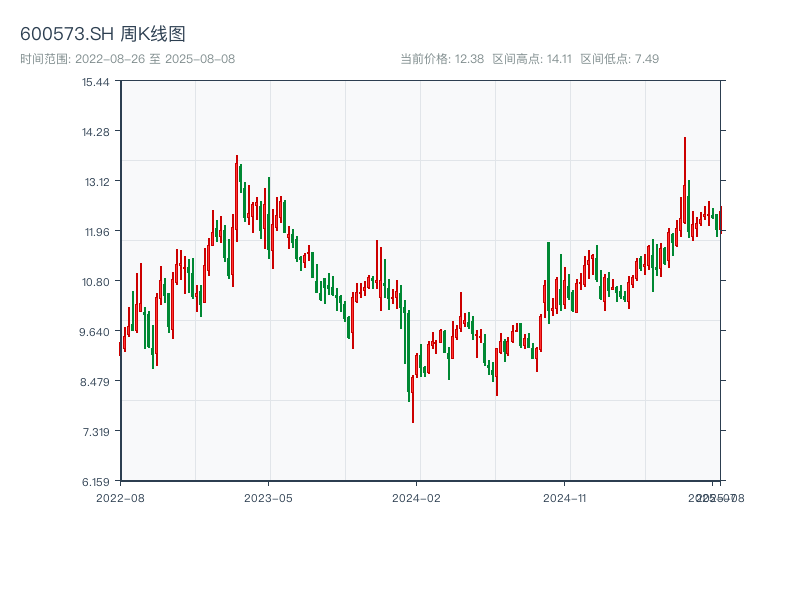Screen dimensions: 800x600
Task: Click the y-axis label 10.80
Action: pos(96,282)
